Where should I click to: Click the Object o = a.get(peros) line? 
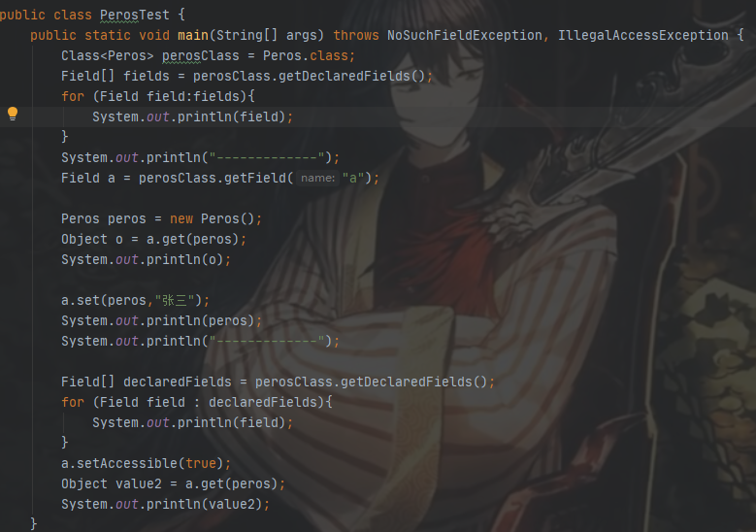point(153,239)
